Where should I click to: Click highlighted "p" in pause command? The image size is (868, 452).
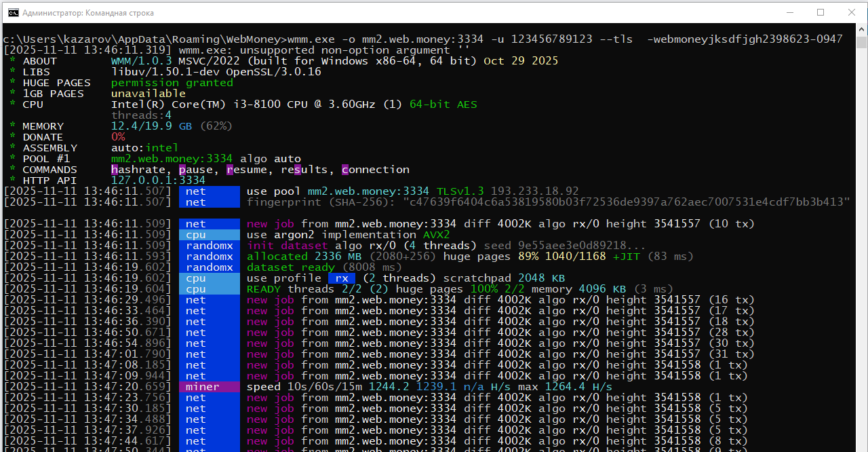click(x=182, y=170)
